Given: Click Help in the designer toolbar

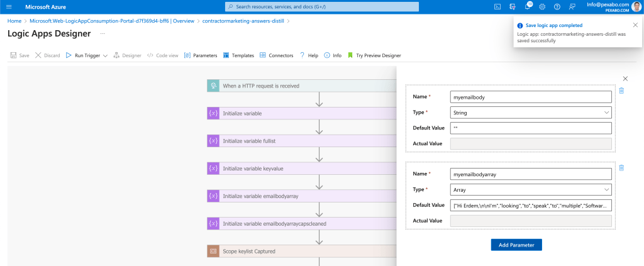Looking at the screenshot, I should click(308, 55).
